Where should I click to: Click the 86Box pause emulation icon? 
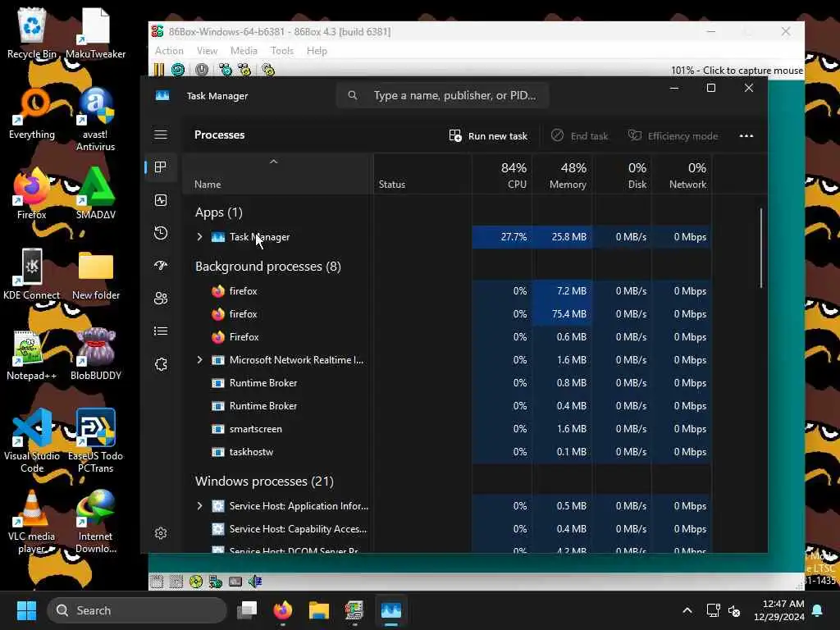pos(159,69)
